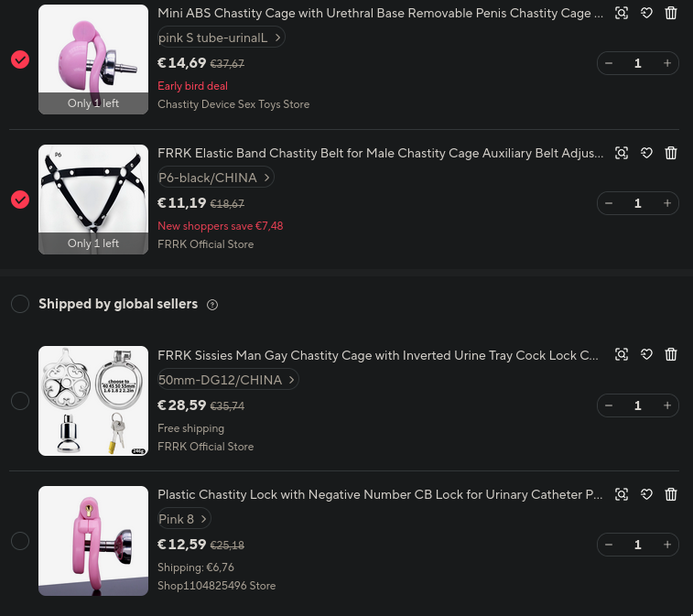
Task: Increase quantity of the €28,59 FRRK item
Action: [x=667, y=405]
